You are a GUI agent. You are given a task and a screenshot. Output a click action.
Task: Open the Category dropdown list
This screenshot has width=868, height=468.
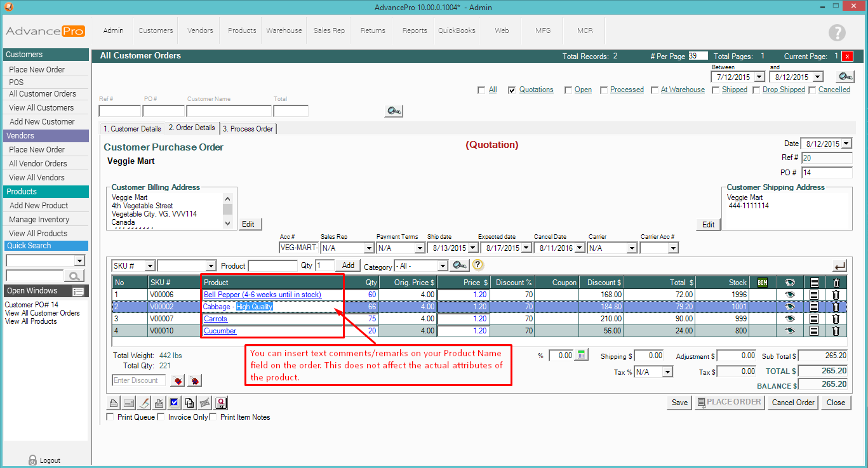coord(443,265)
